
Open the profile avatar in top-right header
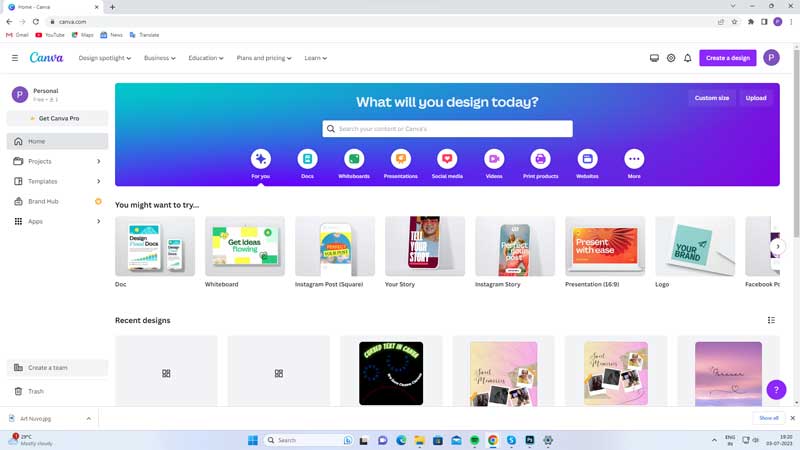(771, 58)
